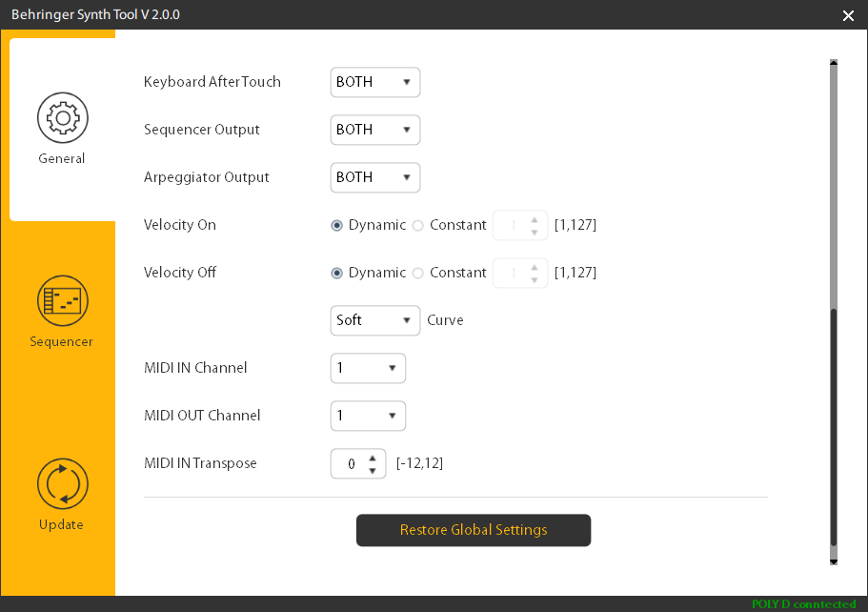
Task: Open the Sequencer panel icon
Action: point(63,301)
